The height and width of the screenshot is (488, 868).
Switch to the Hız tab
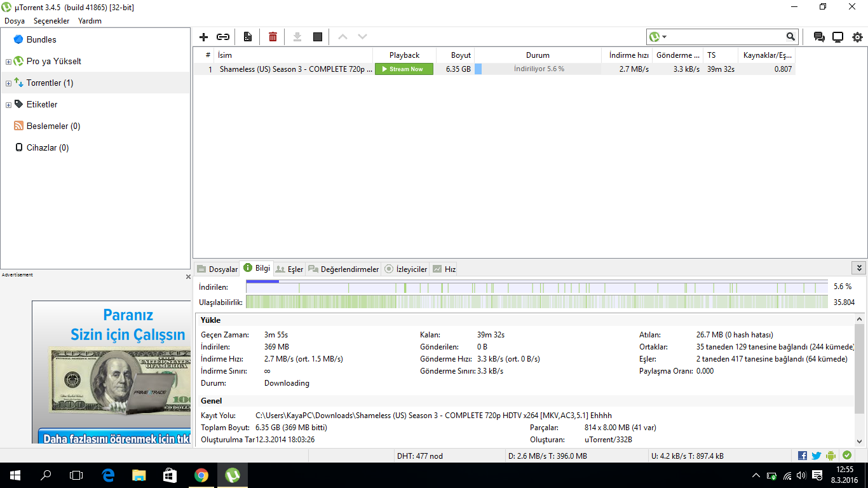point(444,269)
